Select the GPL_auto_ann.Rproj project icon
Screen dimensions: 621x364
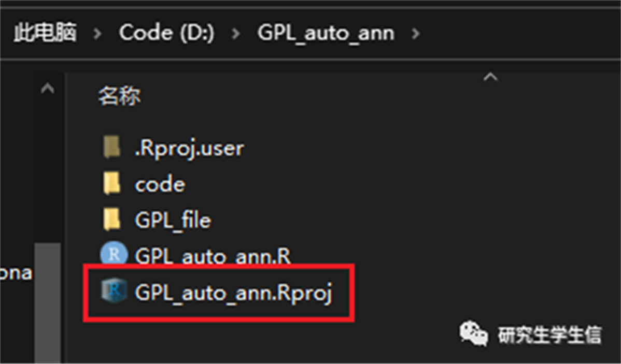(x=114, y=290)
